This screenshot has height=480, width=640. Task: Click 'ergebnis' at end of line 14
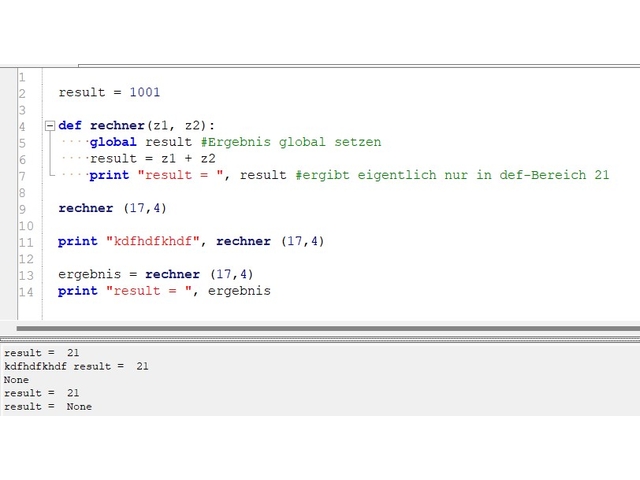pyautogui.click(x=239, y=291)
